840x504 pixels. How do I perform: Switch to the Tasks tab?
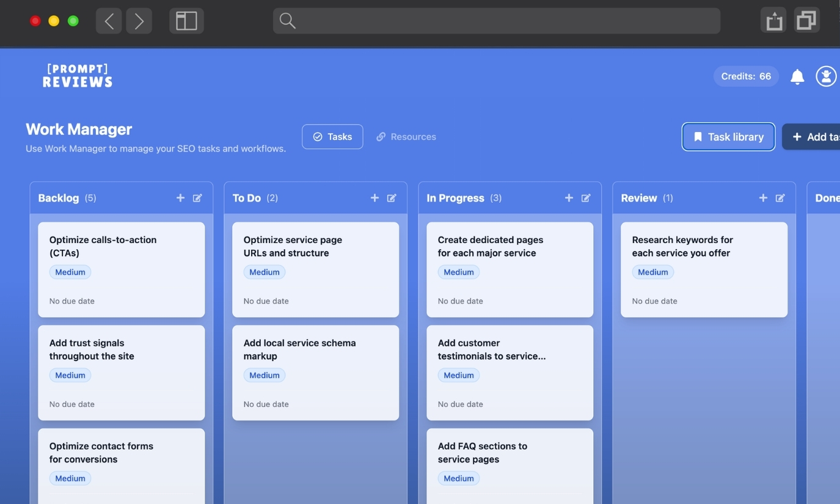[332, 137]
